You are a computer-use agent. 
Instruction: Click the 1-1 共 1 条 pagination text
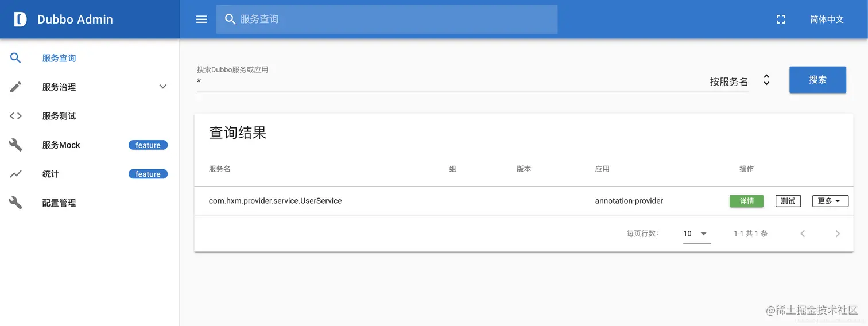tap(751, 234)
